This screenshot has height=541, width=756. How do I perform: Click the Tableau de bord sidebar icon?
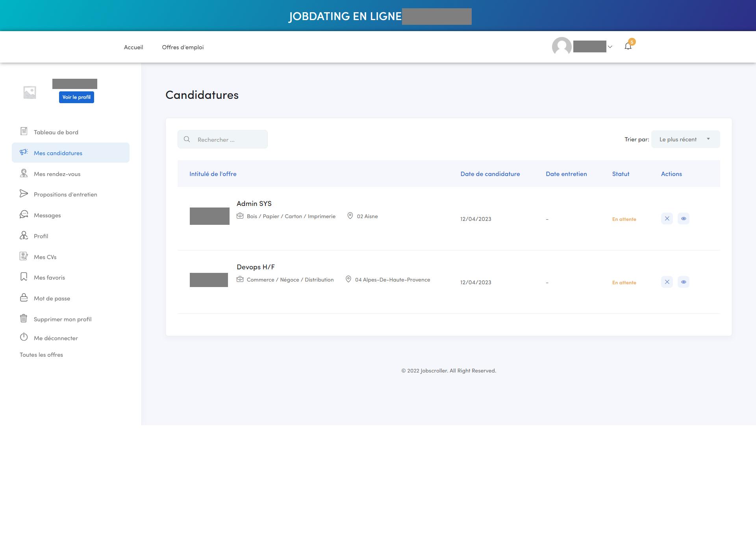24,131
